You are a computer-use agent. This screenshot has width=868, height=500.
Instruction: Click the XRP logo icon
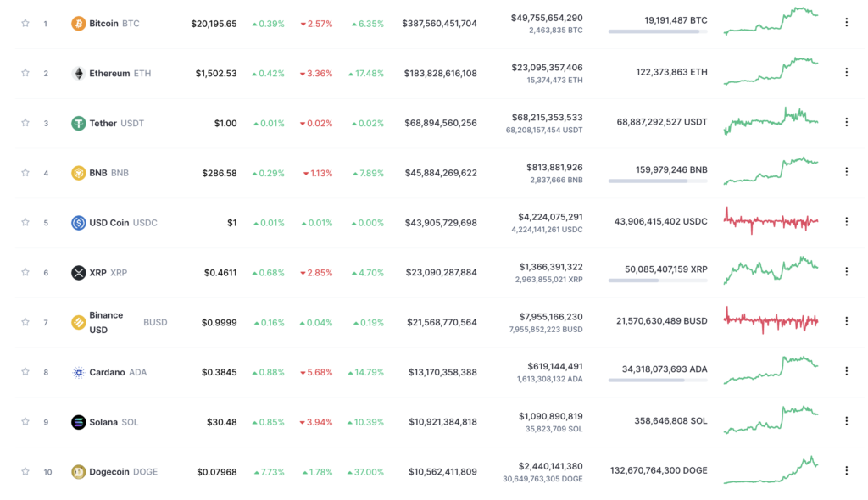pyautogui.click(x=79, y=273)
